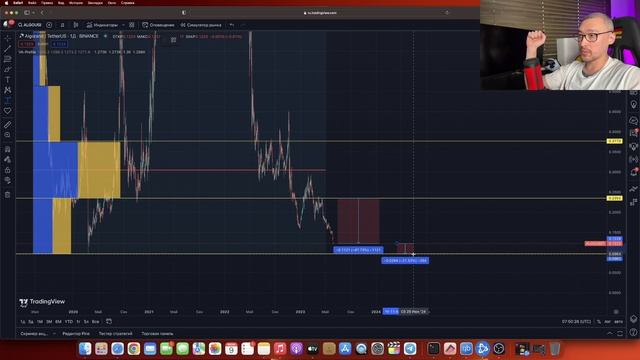640x360 pixels.
Task: Toggle magnet mode in the left toolbar
Action: 7,149
